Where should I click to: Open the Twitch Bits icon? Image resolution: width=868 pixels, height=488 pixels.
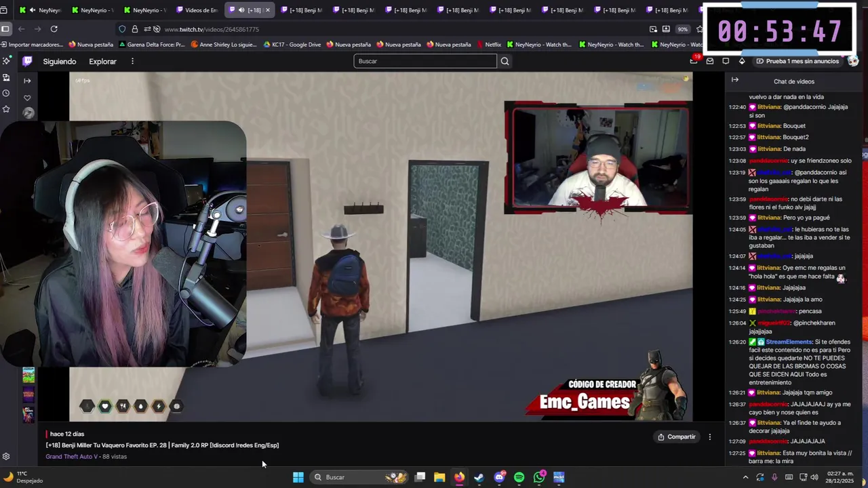pyautogui.click(x=742, y=61)
